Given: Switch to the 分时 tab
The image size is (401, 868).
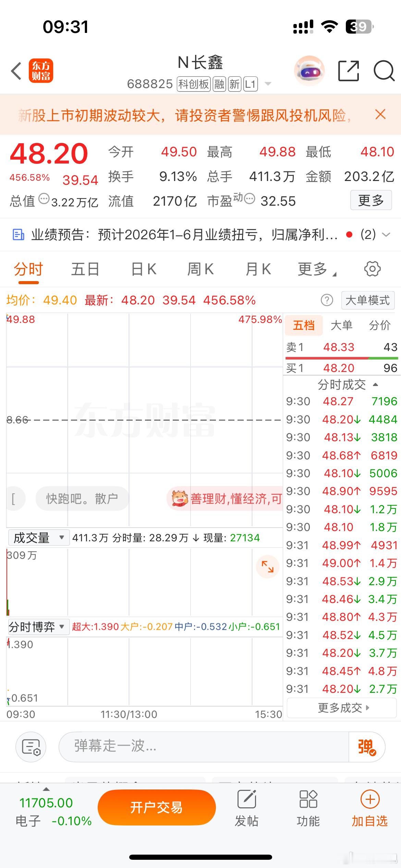Looking at the screenshot, I should click(x=28, y=269).
